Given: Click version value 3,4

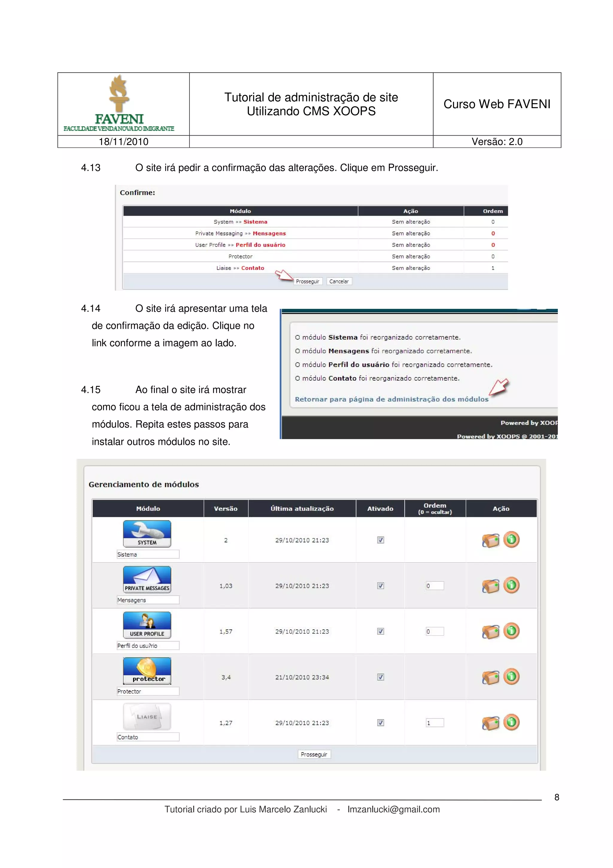Looking at the screenshot, I should click(226, 678).
